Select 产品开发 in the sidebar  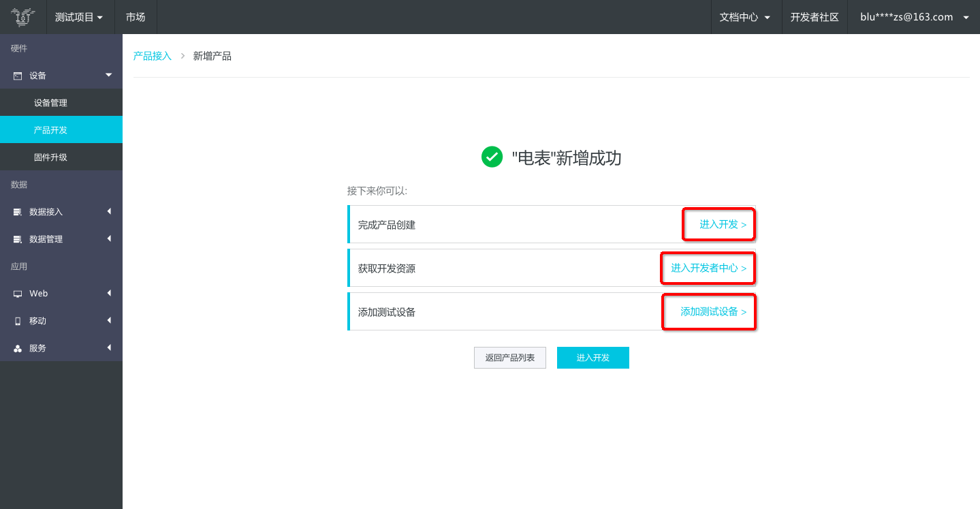pyautogui.click(x=61, y=129)
